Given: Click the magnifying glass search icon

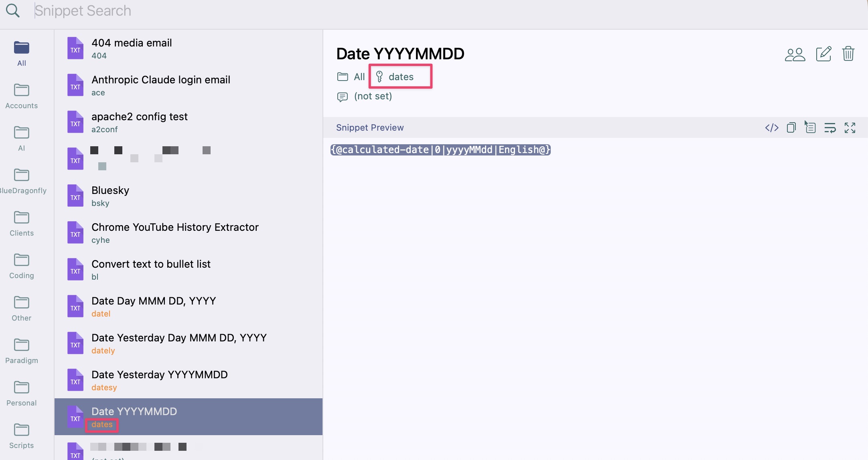Looking at the screenshot, I should pos(13,11).
